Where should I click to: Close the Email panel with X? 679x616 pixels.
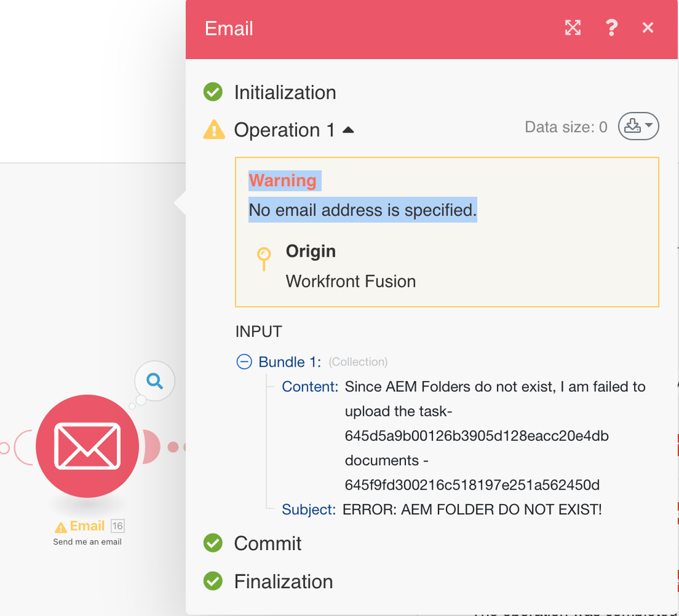coord(648,28)
